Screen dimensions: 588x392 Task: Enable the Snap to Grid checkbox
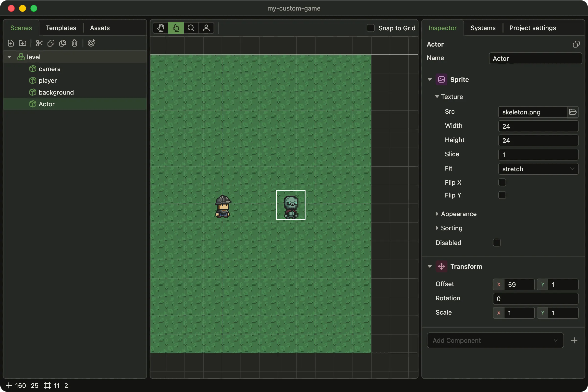click(x=370, y=28)
